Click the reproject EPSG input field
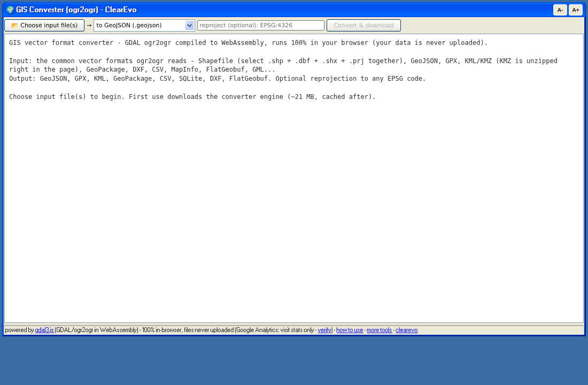Image resolution: width=588 pixels, height=385 pixels. click(261, 25)
